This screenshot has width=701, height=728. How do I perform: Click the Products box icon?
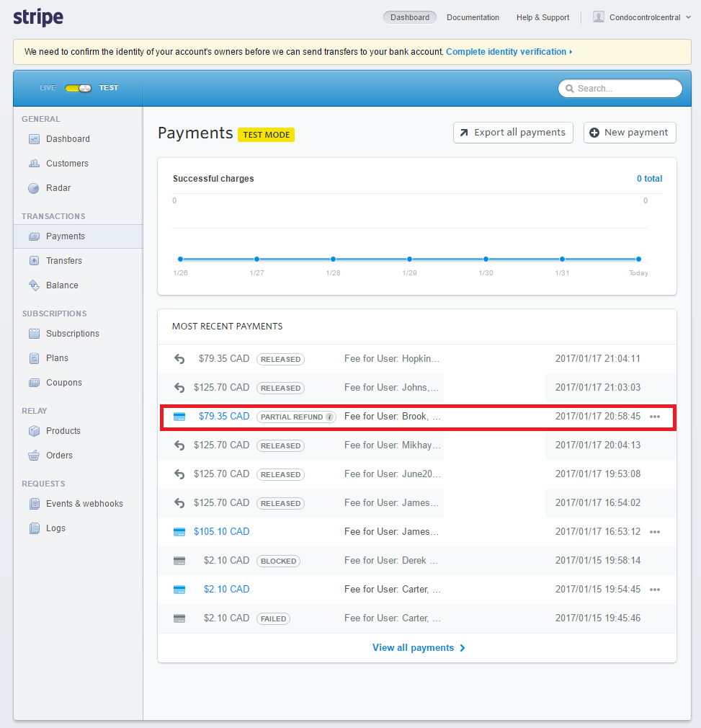coord(34,431)
